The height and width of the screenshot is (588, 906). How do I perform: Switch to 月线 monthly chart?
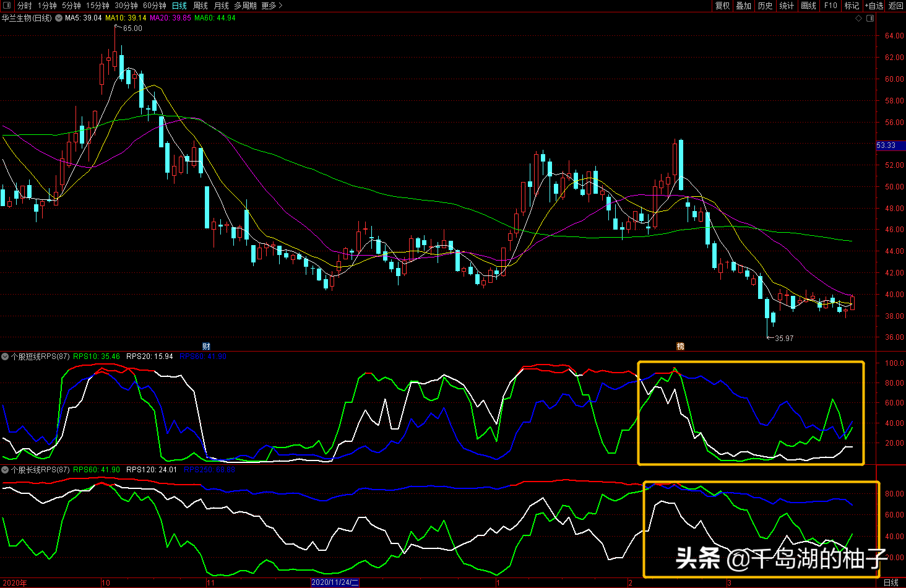221,6
